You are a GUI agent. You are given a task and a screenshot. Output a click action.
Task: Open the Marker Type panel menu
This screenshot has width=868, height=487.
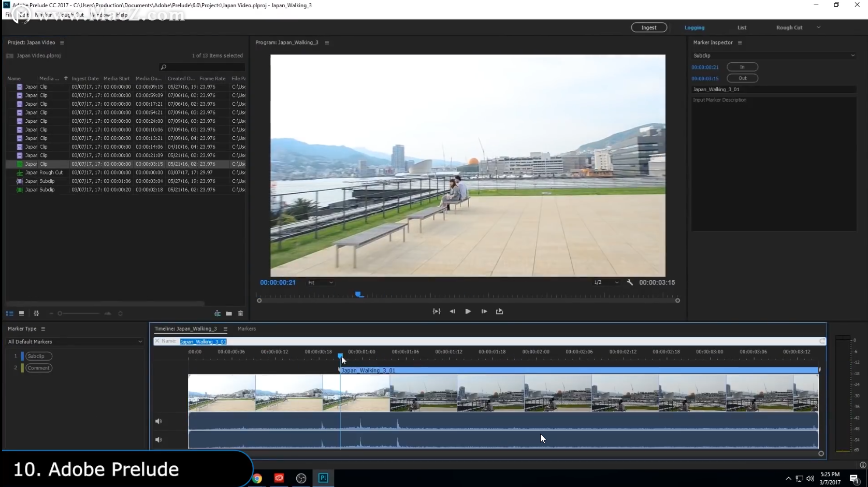click(x=43, y=329)
